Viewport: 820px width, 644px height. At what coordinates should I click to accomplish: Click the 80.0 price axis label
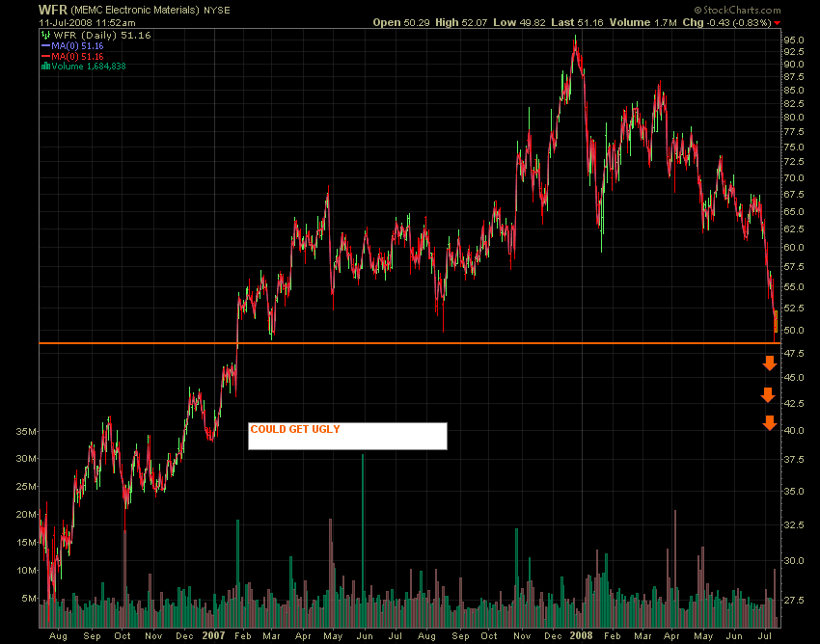(x=793, y=117)
